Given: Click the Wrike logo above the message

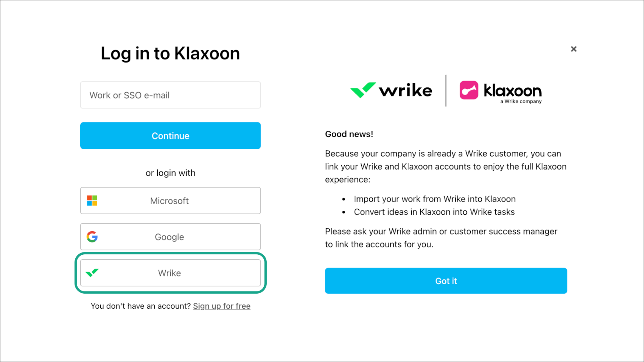Looking at the screenshot, I should pos(392,91).
